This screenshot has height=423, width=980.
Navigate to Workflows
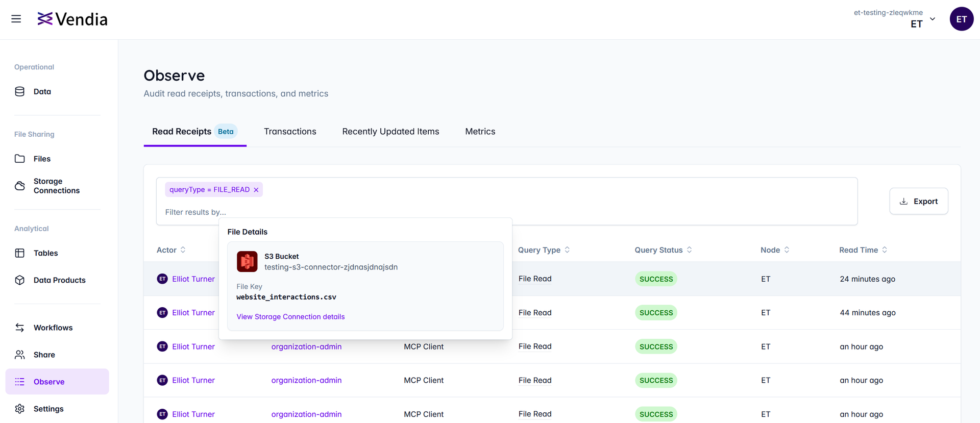tap(53, 328)
